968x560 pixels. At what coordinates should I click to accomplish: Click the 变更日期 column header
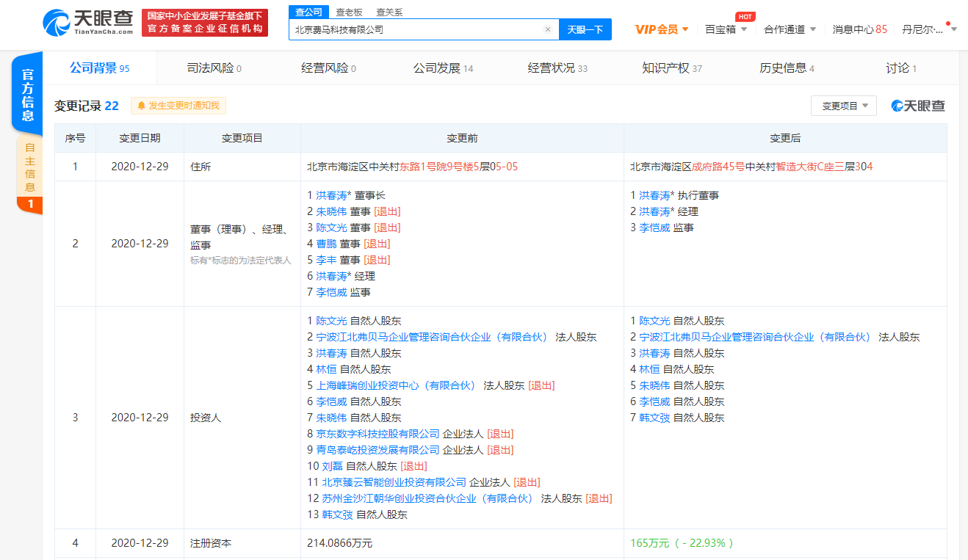tap(140, 138)
